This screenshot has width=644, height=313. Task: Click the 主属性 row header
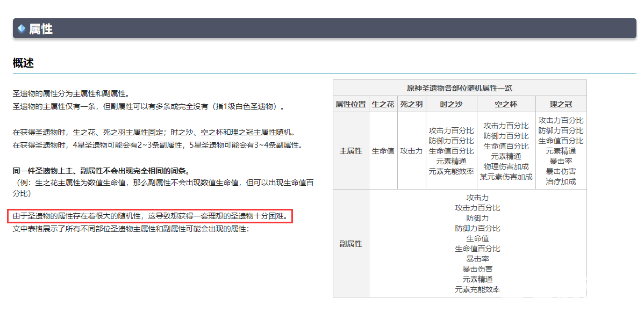(x=350, y=151)
